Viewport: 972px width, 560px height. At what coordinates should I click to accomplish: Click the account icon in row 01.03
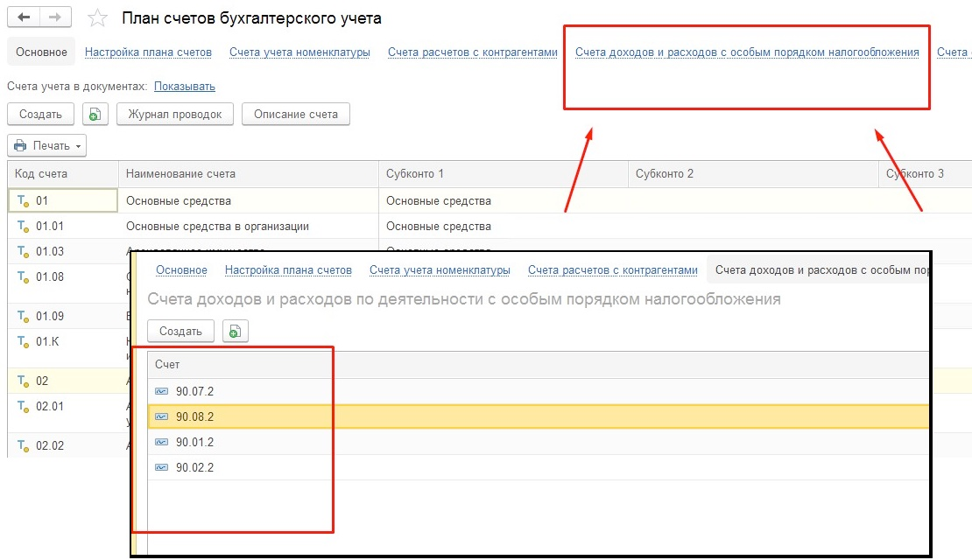(x=24, y=251)
